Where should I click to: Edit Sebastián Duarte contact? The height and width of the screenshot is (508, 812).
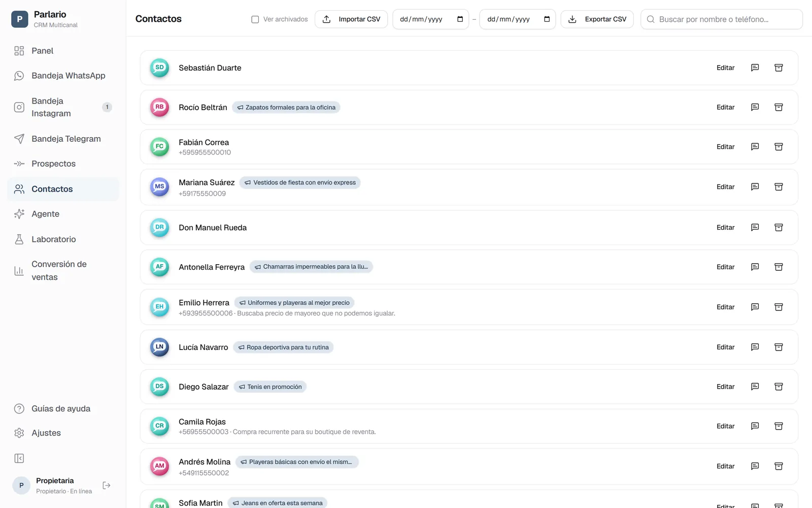click(x=725, y=68)
